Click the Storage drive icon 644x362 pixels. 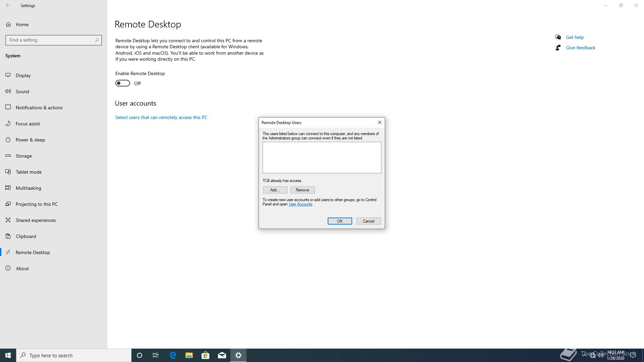click(8, 156)
